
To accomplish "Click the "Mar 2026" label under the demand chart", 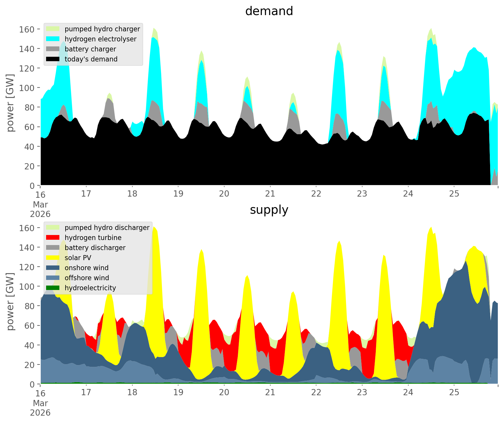I will (x=40, y=209).
